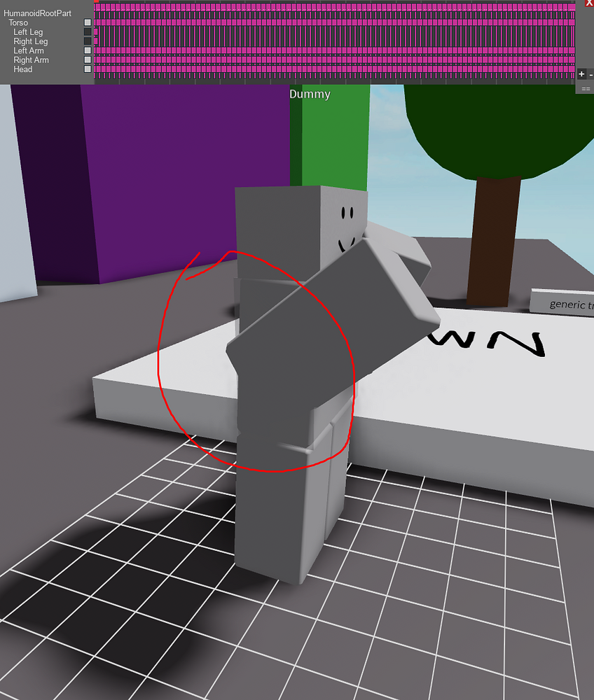Click the Dummy nameplate above the rig
The width and height of the screenshot is (594, 700).
click(x=310, y=94)
